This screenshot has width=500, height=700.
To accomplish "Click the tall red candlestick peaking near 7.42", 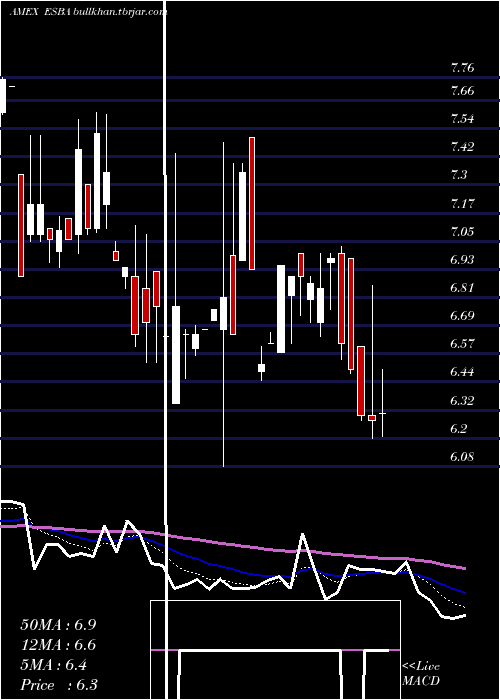I will tap(252, 204).
